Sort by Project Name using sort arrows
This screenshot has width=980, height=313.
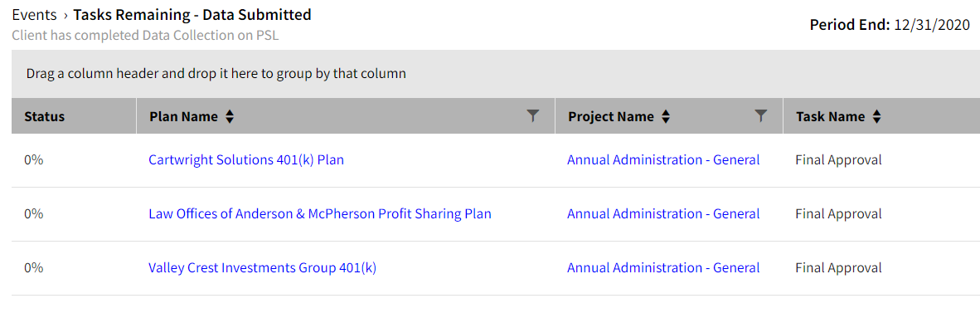coord(666,116)
